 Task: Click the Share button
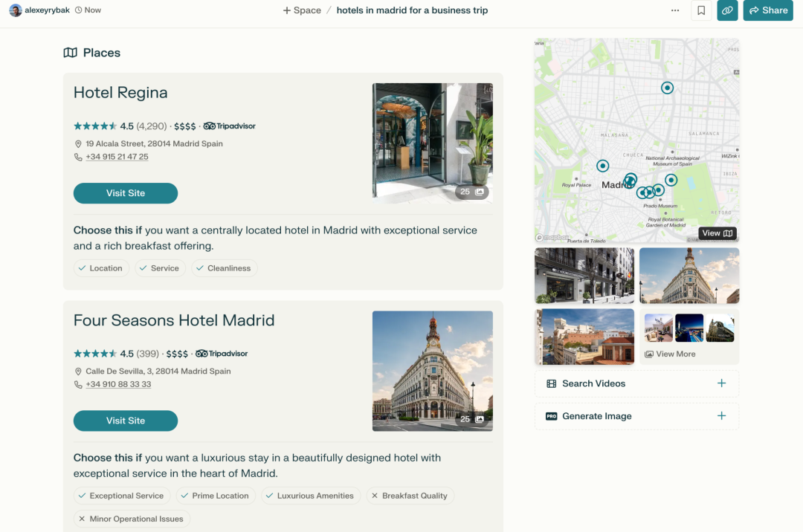click(x=767, y=10)
